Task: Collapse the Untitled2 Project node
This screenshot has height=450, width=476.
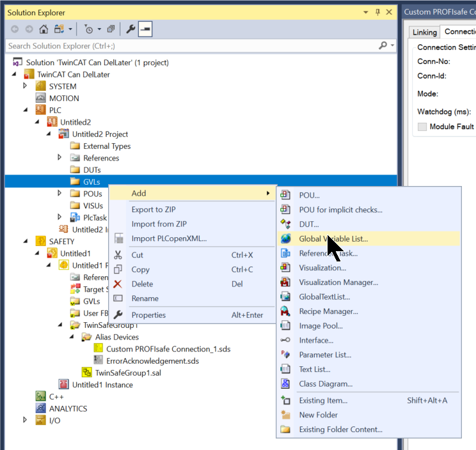Action: click(x=49, y=134)
